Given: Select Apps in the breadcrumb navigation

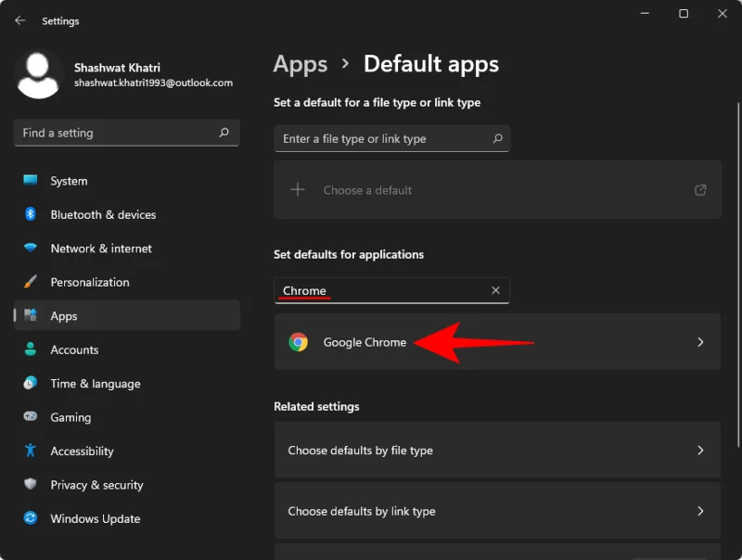Looking at the screenshot, I should coord(300,64).
